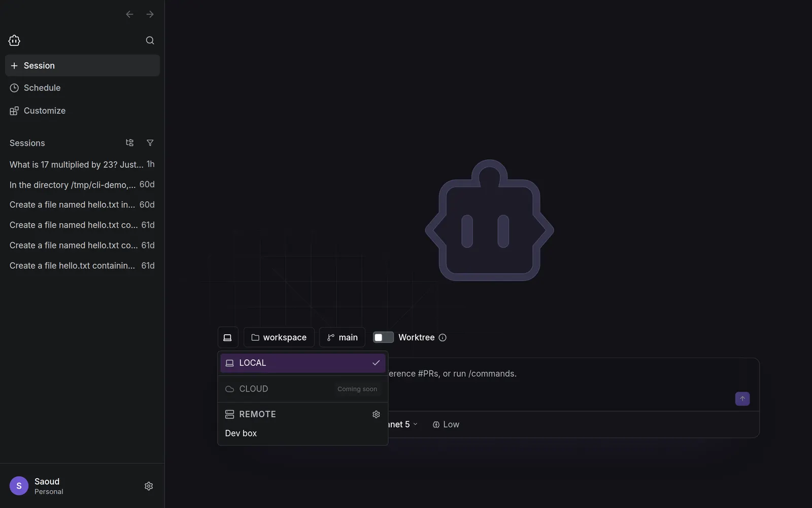Open the Customize page

(x=82, y=111)
